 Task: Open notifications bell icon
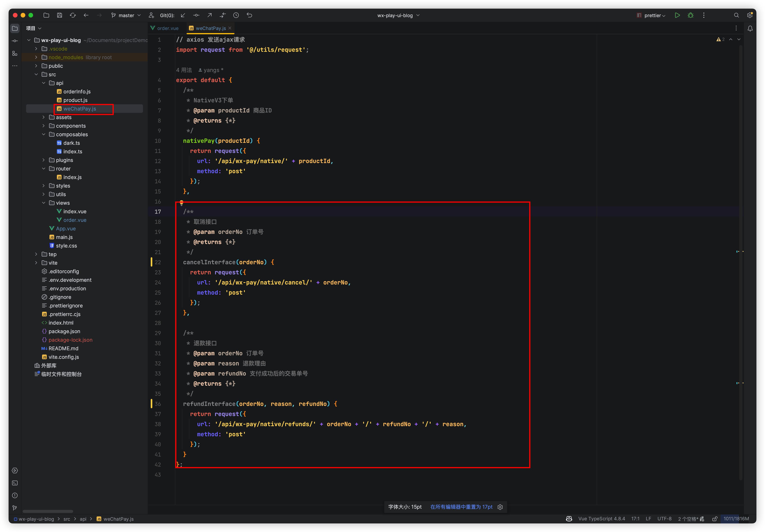750,29
